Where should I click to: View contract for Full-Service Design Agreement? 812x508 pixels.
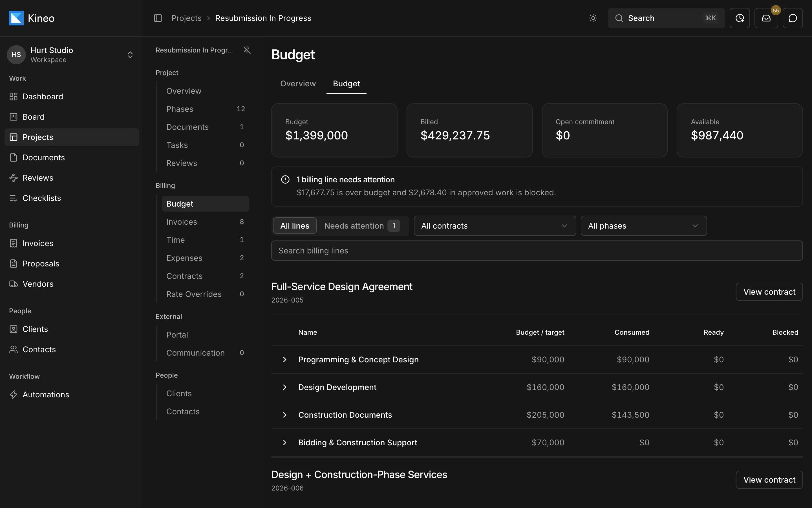click(769, 292)
